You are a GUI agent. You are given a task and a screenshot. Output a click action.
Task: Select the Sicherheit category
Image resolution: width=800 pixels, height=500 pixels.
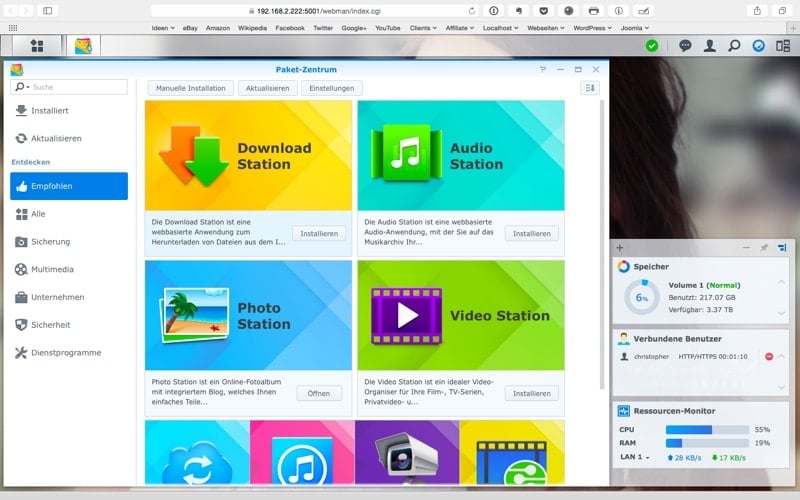point(69,325)
